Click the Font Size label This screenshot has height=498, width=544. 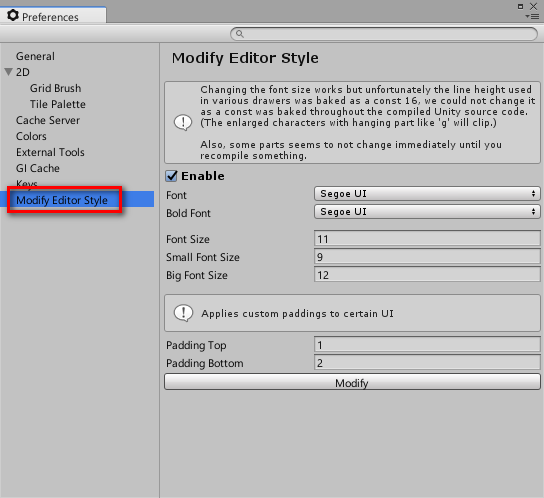(x=188, y=239)
